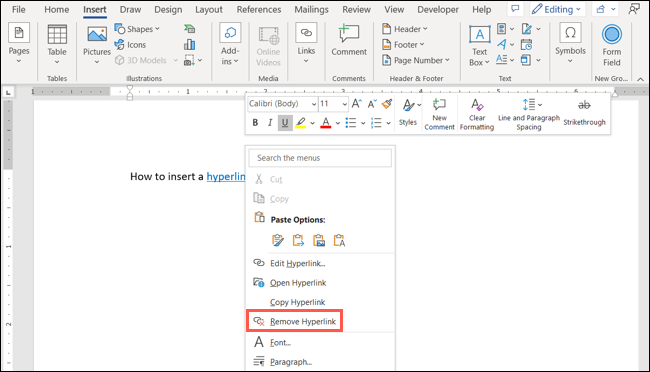Click the Comment icon in Comments group
The width and height of the screenshot is (650, 372).
(349, 34)
